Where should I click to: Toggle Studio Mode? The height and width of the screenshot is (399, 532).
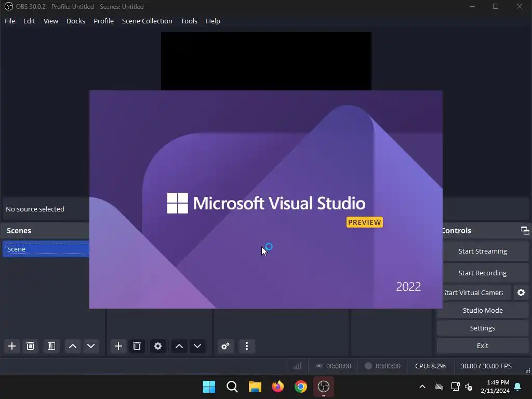[x=483, y=311]
